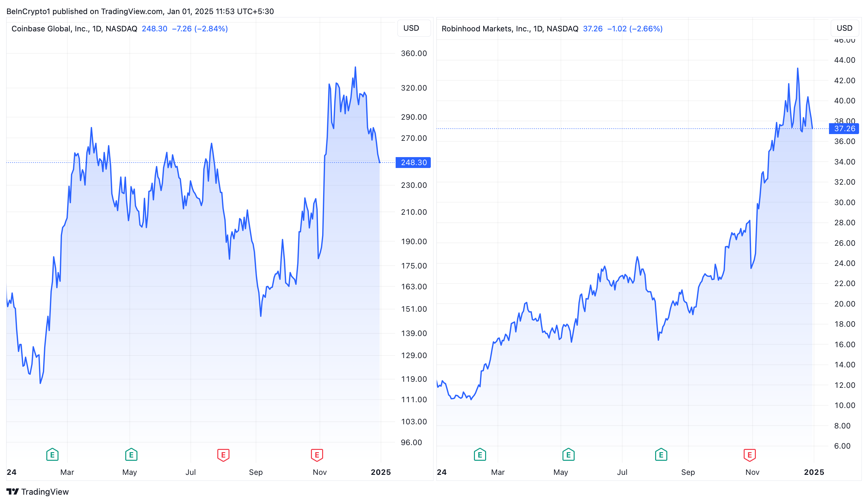Click Robinhood green earnings icon before Sep
The image size is (868, 503).
coord(661,455)
